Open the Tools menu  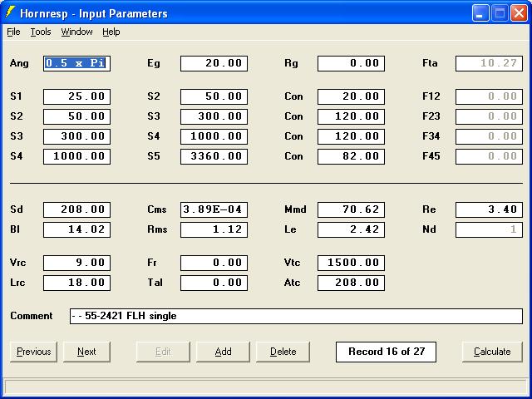[x=41, y=32]
